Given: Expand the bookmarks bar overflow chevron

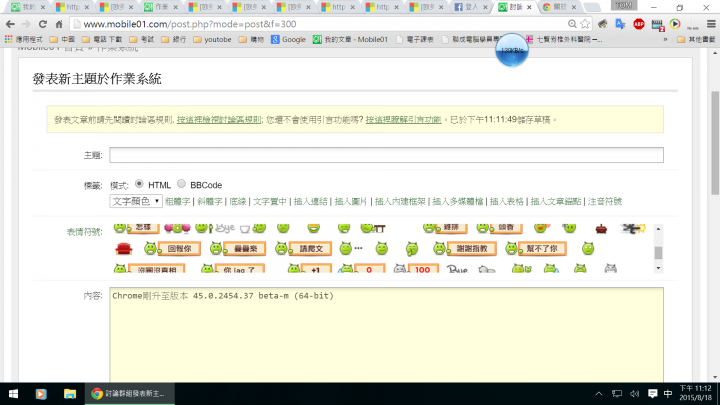Looking at the screenshot, I should coord(665,39).
